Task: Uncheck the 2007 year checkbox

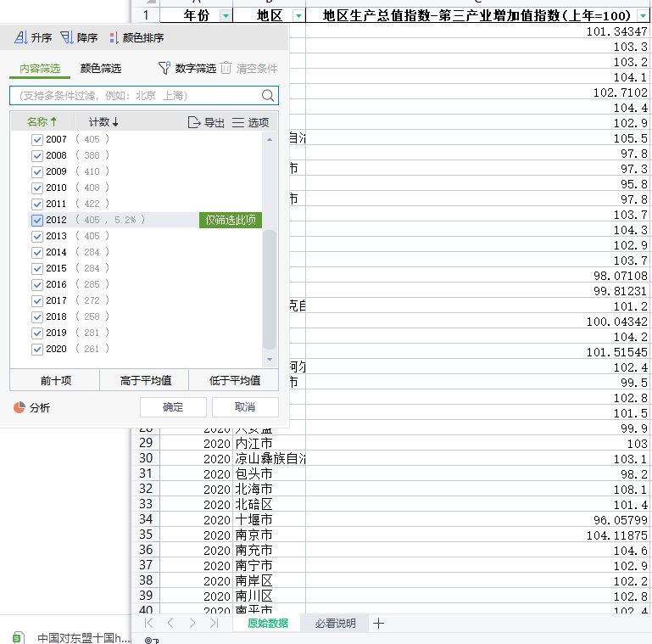Action: pos(37,139)
